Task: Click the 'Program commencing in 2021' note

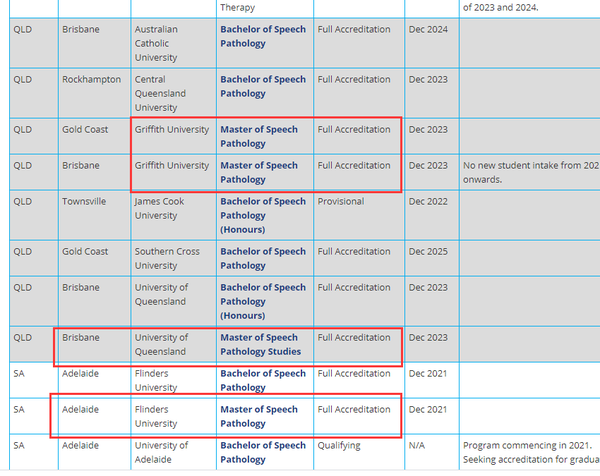Action: 531,453
